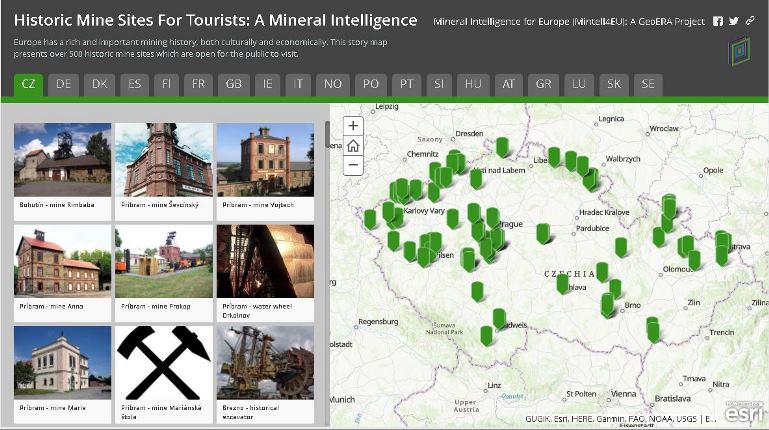Switch to the DE country tab
This screenshot has width=769, height=430.
pyautogui.click(x=63, y=84)
